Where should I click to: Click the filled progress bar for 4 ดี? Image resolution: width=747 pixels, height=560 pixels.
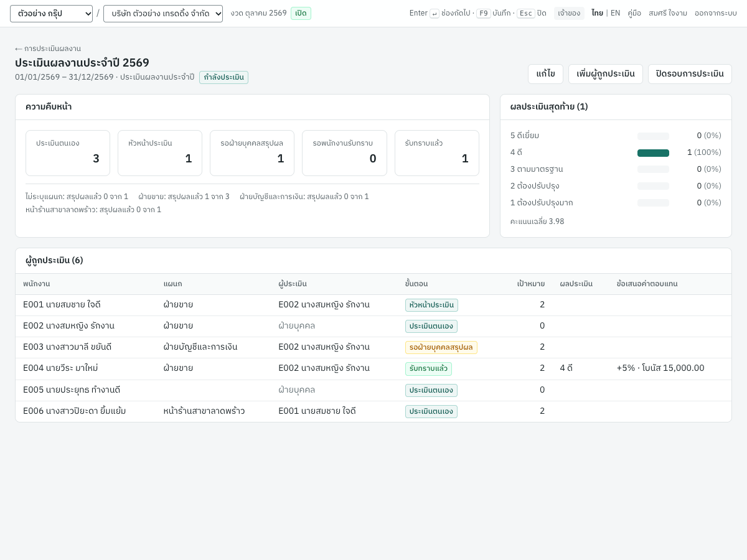pos(653,153)
